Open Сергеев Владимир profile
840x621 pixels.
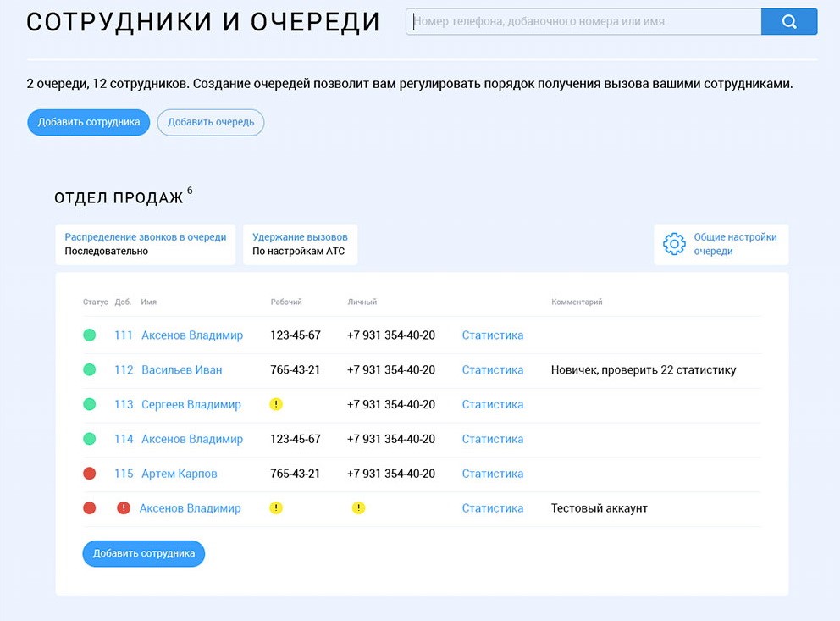click(191, 404)
